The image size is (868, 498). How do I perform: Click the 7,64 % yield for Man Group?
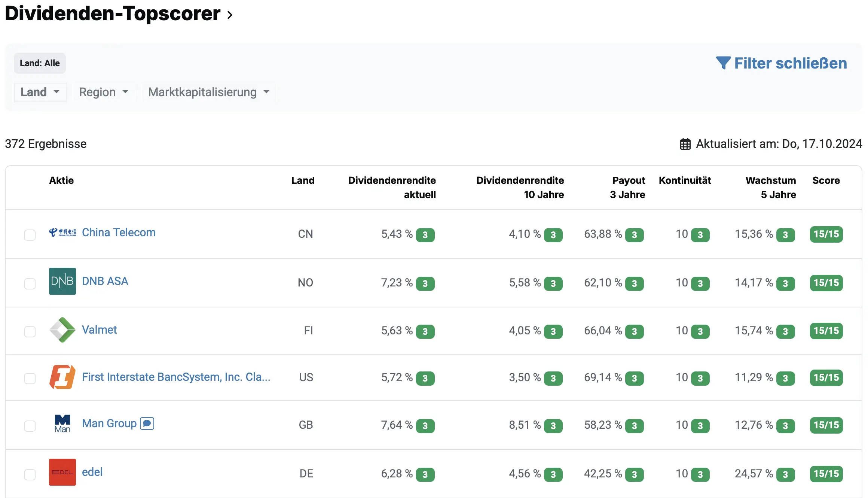pos(397,425)
